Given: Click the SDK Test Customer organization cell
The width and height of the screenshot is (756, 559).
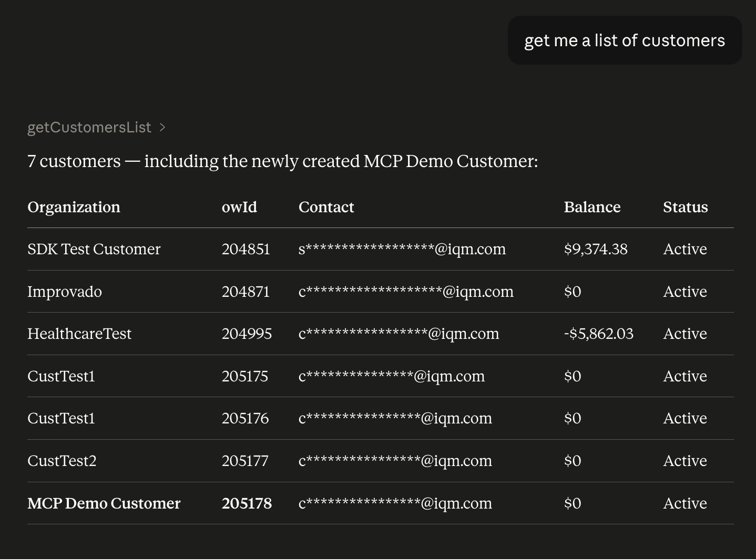Looking at the screenshot, I should [94, 249].
